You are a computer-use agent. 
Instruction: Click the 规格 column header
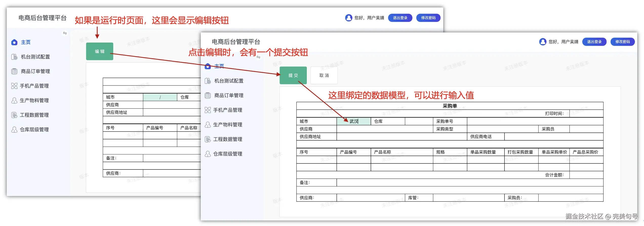pyautogui.click(x=450, y=152)
